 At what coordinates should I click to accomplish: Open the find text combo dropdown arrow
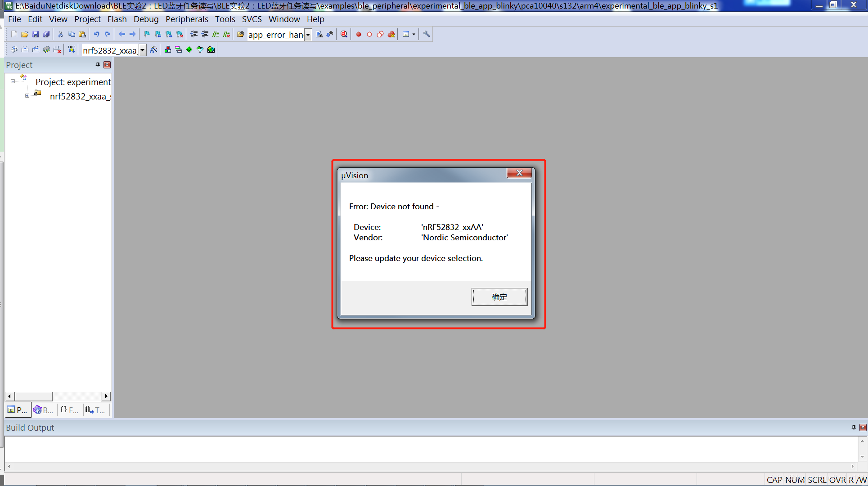coord(308,35)
